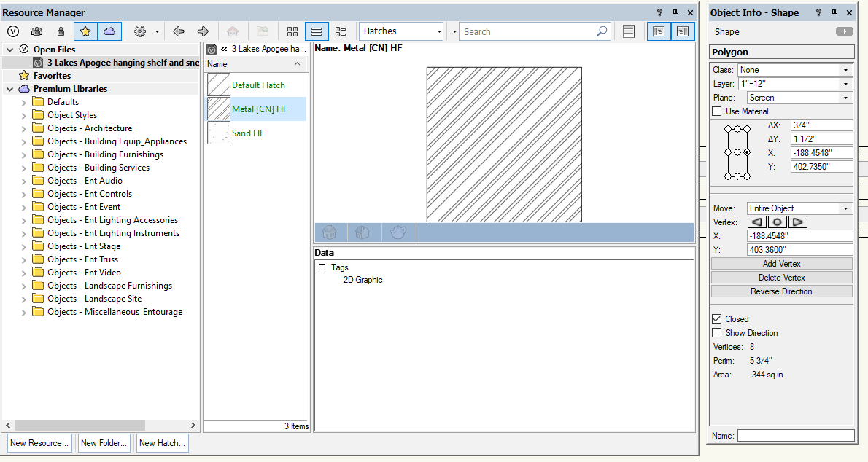Open the Hatches resource type dropdown
This screenshot has height=462, width=868.
pos(402,31)
